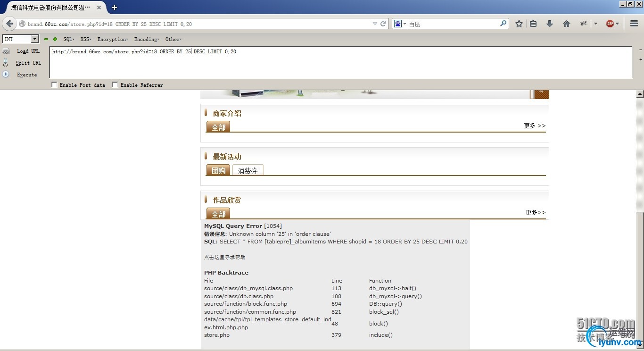Screen dimensions: 644x351
Task: Open the URL history dropdown arrow
Action: point(375,24)
